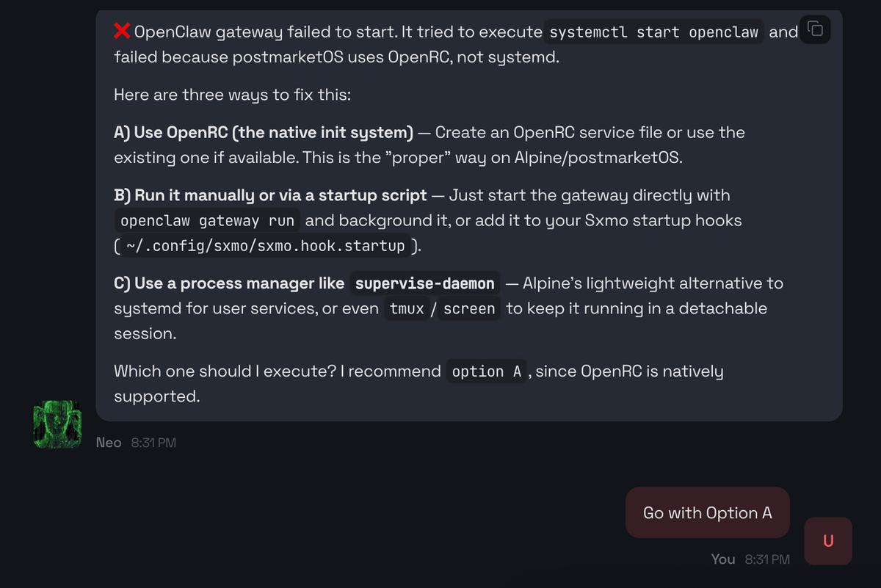Click the user message 8:31 PM timestamp
The height and width of the screenshot is (588, 881).
pyautogui.click(x=766, y=559)
